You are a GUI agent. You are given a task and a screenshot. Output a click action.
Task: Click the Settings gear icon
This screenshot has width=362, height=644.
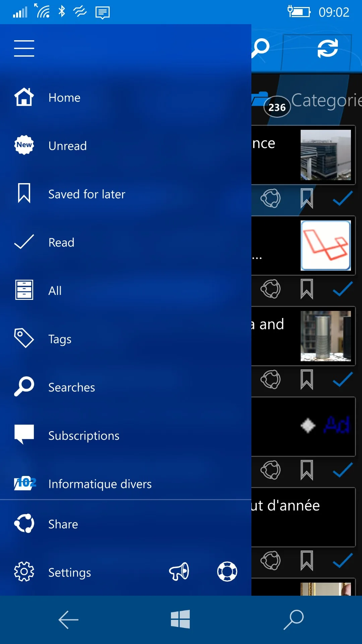tap(24, 572)
